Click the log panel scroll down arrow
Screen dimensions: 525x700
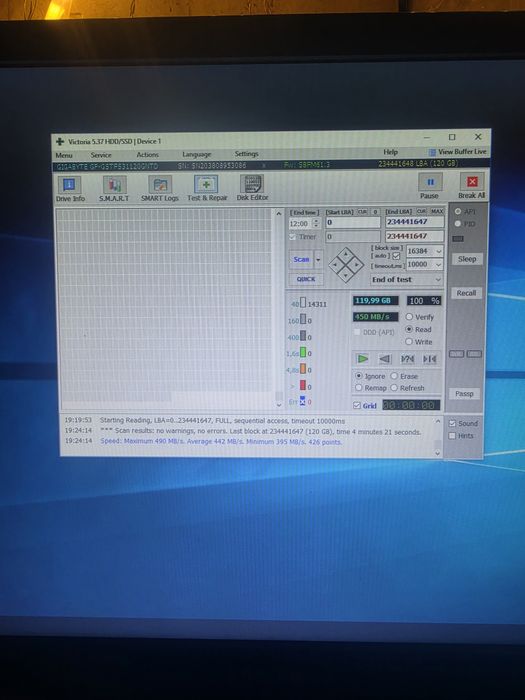click(x=438, y=453)
